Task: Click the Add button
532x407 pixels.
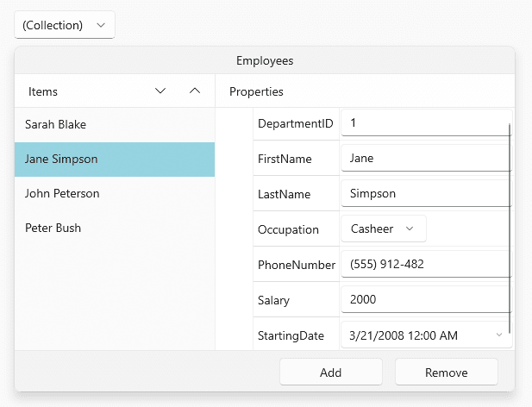Action: pyautogui.click(x=331, y=373)
